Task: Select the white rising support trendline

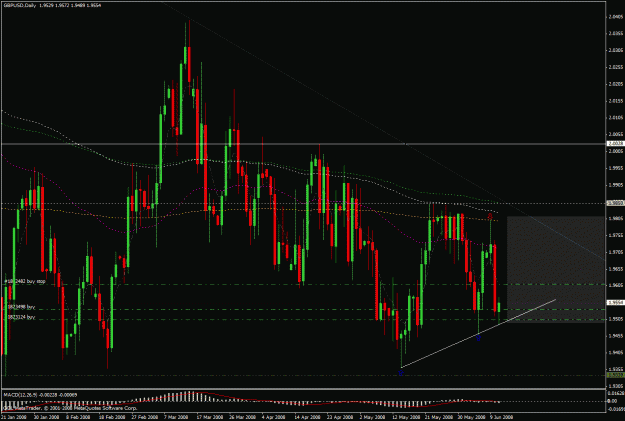Action: tap(478, 333)
